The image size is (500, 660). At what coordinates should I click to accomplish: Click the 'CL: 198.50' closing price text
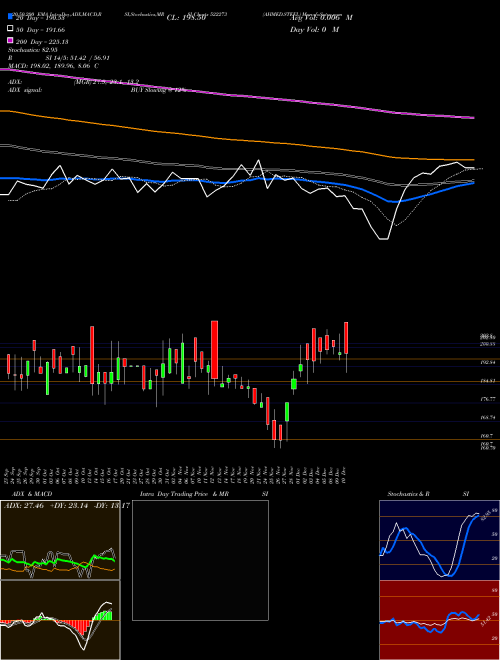point(186,18)
